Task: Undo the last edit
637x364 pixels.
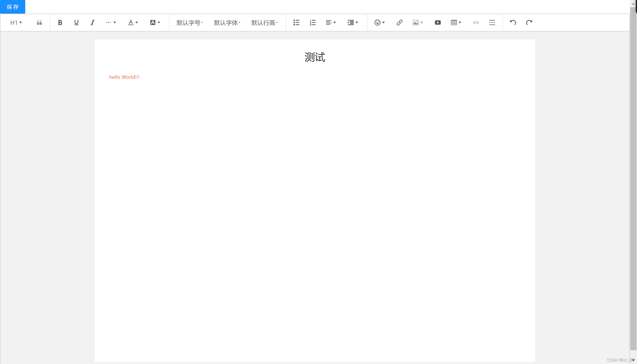Action: (x=513, y=23)
